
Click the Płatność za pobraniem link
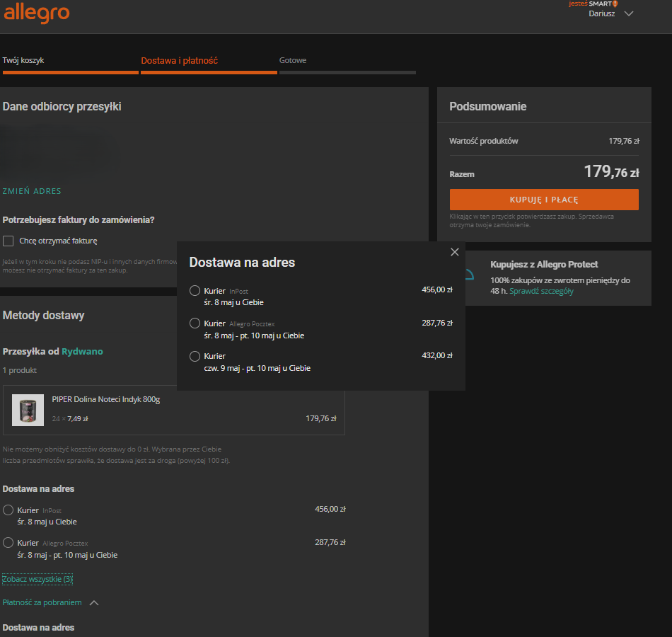[x=42, y=603]
